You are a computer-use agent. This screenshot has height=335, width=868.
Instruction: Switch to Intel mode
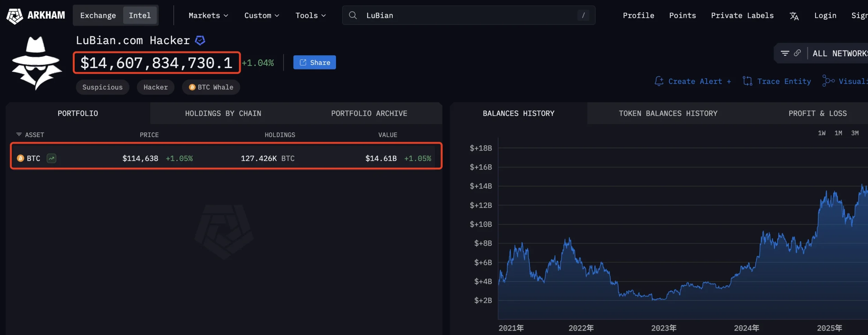[x=140, y=15]
